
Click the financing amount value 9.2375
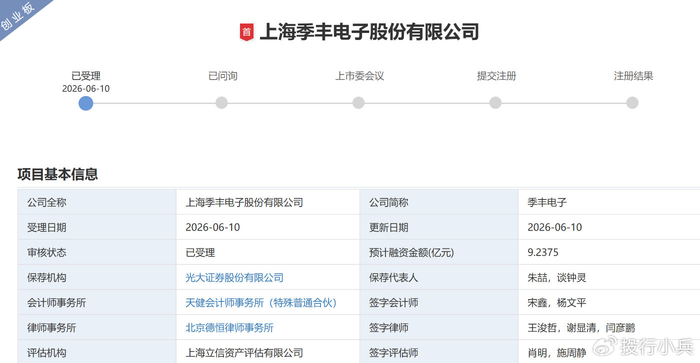[543, 252]
